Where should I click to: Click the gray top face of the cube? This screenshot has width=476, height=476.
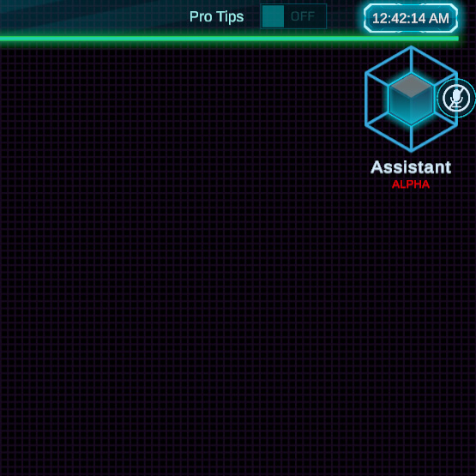tap(411, 86)
